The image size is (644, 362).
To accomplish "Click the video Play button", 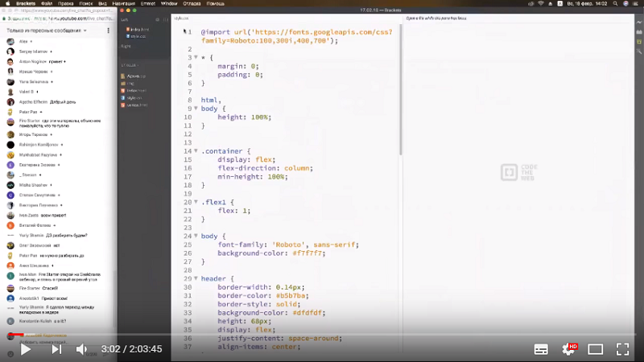I will (25, 349).
